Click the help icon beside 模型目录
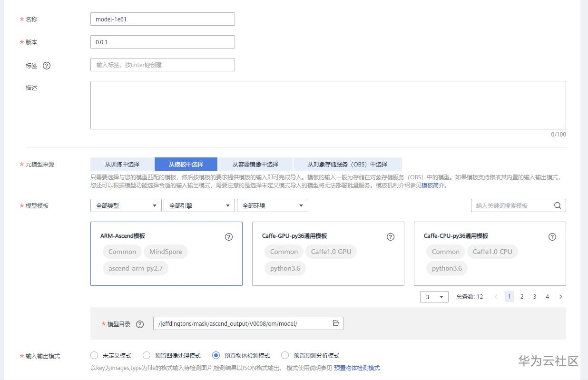The image size is (588, 380). click(140, 324)
